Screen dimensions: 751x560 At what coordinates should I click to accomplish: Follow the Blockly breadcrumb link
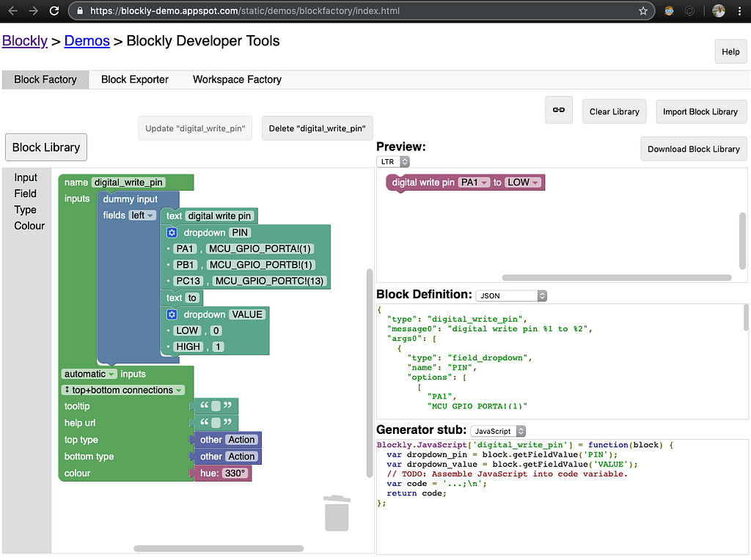click(x=25, y=41)
